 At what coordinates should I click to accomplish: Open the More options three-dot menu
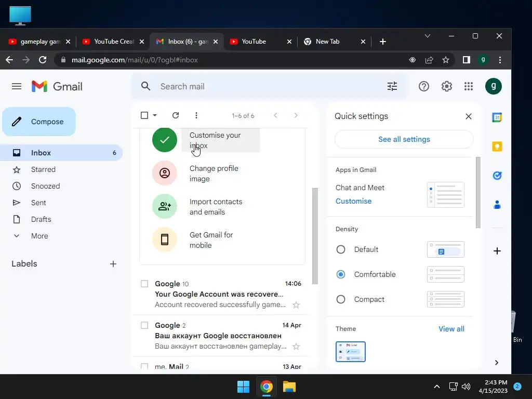pos(196,115)
